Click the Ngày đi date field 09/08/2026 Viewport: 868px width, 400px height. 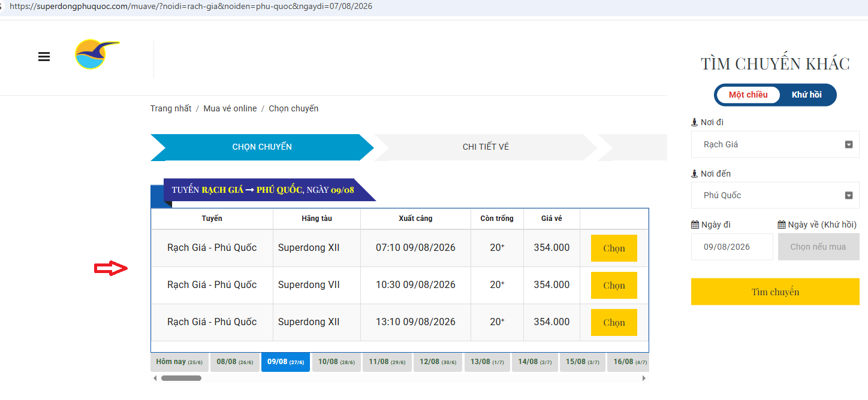732,247
